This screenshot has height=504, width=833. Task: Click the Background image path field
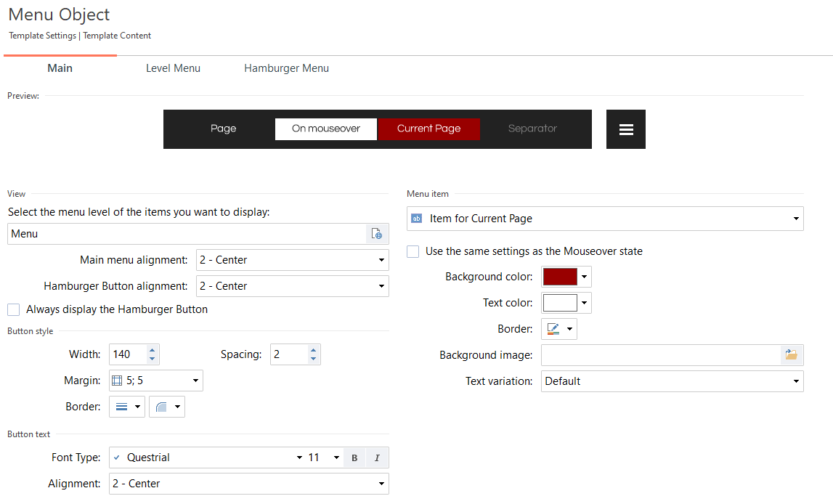pos(661,355)
